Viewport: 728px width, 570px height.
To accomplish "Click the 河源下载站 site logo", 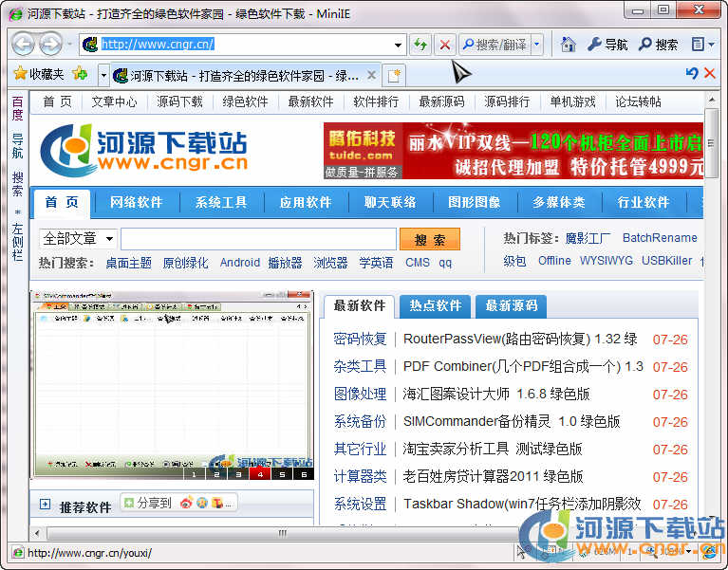I will (144, 150).
